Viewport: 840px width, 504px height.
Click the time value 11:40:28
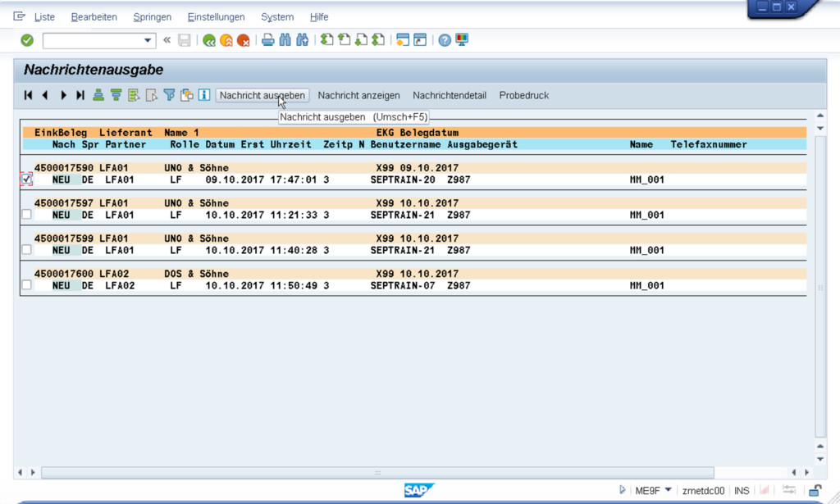coord(294,251)
